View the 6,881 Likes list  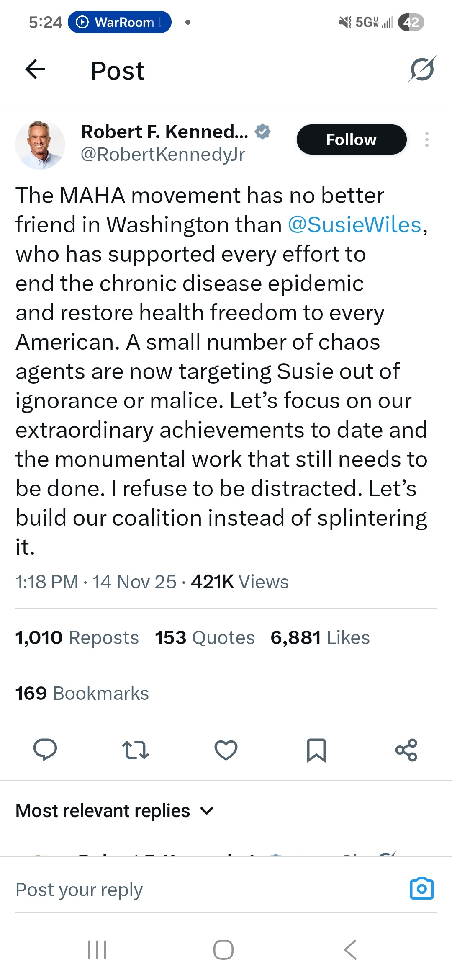click(x=320, y=638)
